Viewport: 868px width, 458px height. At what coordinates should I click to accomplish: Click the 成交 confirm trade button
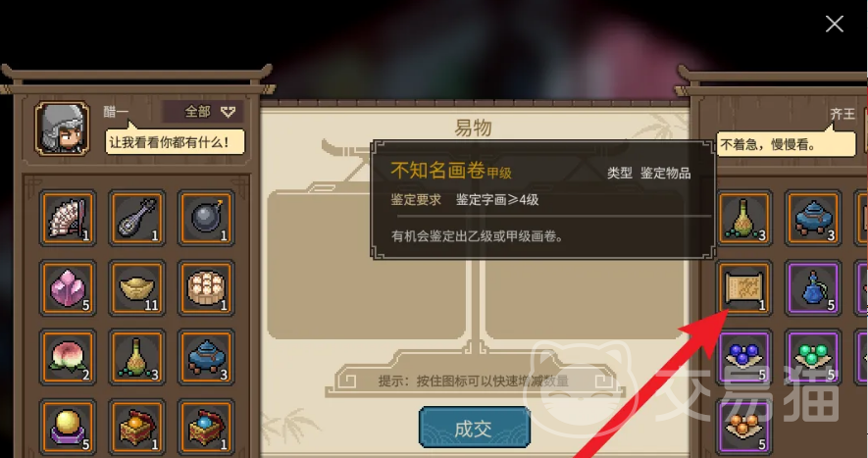coord(475,428)
